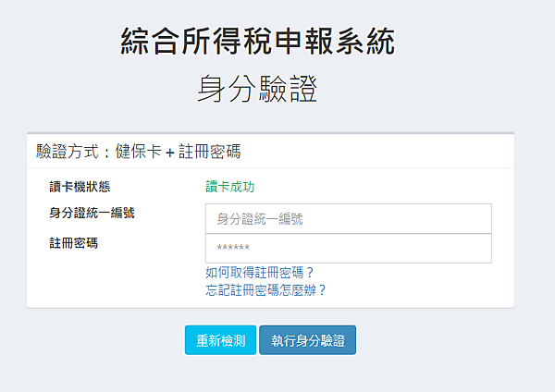Click the 註冊密碼 field label

(74, 243)
